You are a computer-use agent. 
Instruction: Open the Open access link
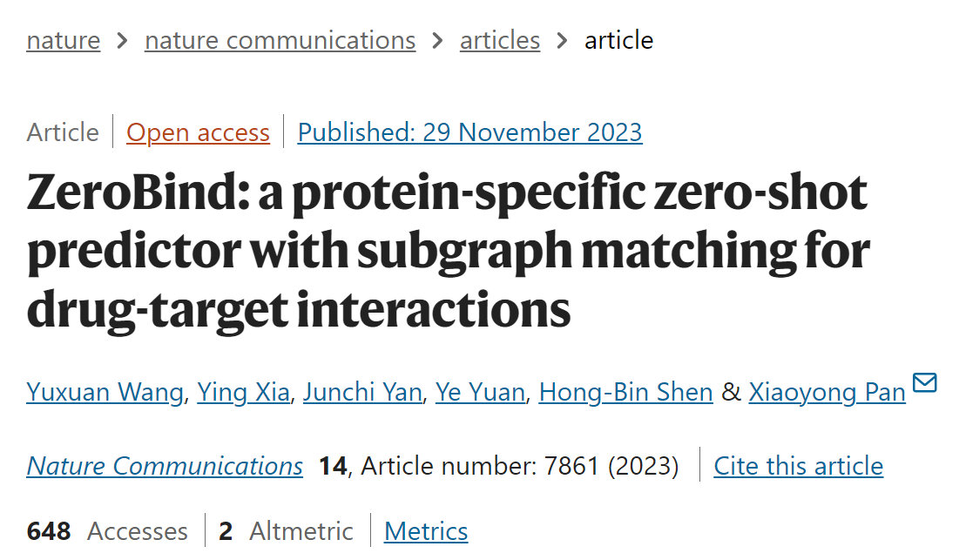tap(198, 132)
